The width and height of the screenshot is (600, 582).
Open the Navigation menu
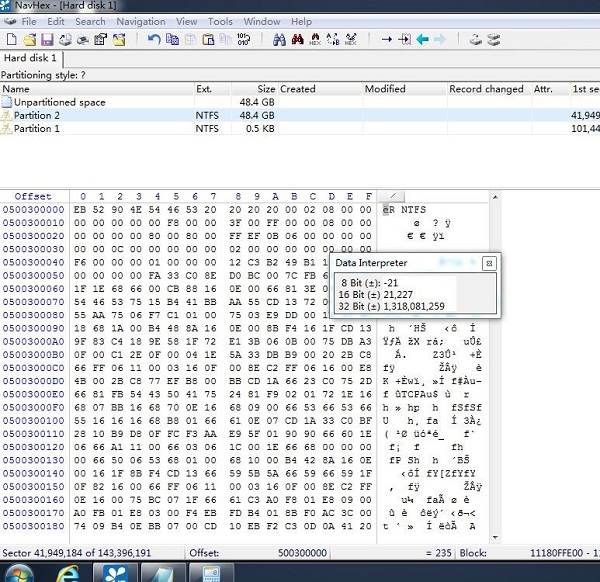pyautogui.click(x=141, y=21)
